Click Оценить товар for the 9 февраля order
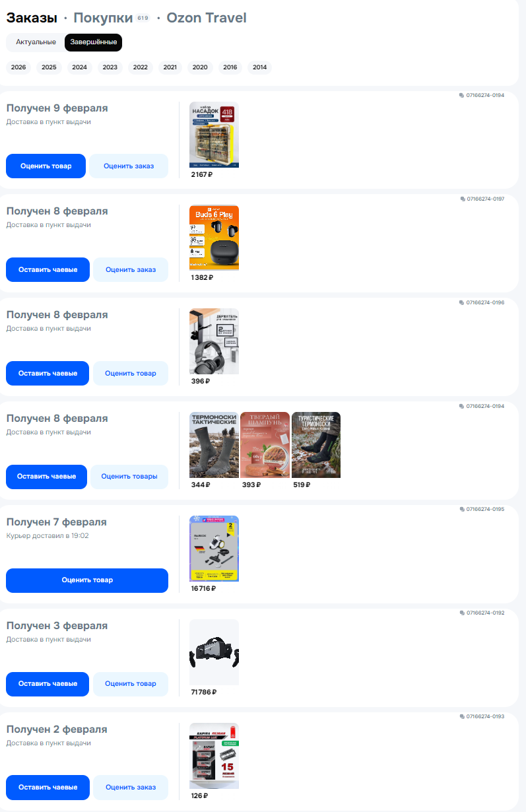 pyautogui.click(x=46, y=166)
